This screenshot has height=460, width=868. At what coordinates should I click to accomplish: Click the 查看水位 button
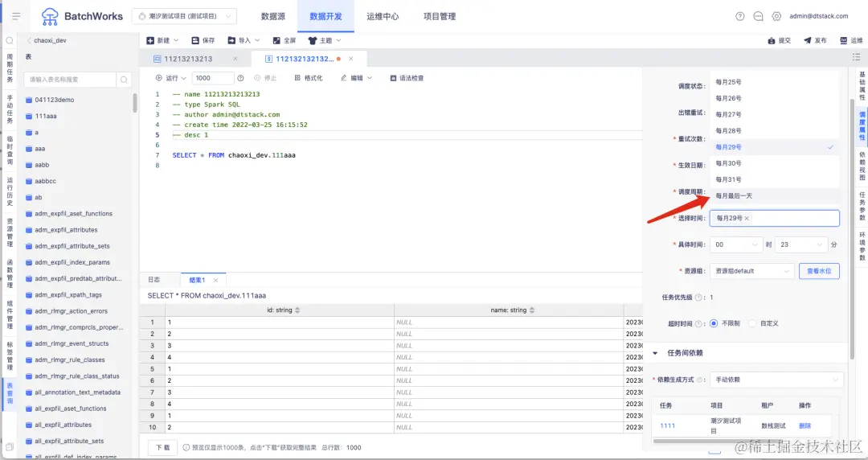(x=819, y=271)
